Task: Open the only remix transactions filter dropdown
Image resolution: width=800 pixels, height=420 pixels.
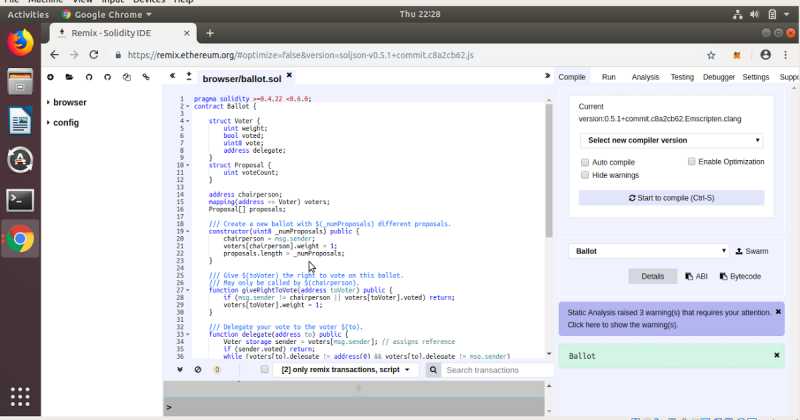Action: click(345, 369)
